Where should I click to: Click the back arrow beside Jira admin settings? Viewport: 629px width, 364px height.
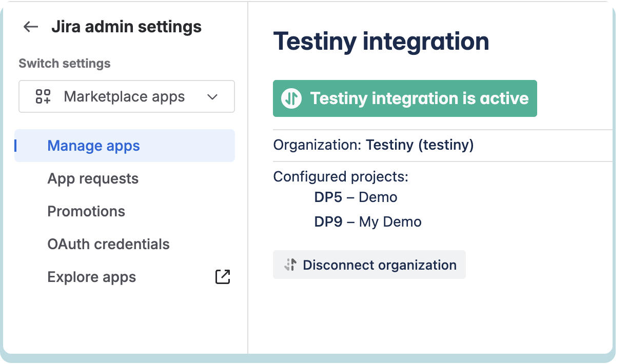pyautogui.click(x=30, y=27)
